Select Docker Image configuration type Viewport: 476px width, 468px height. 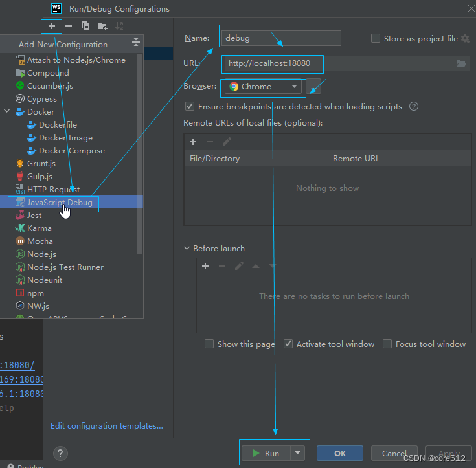tap(60, 138)
